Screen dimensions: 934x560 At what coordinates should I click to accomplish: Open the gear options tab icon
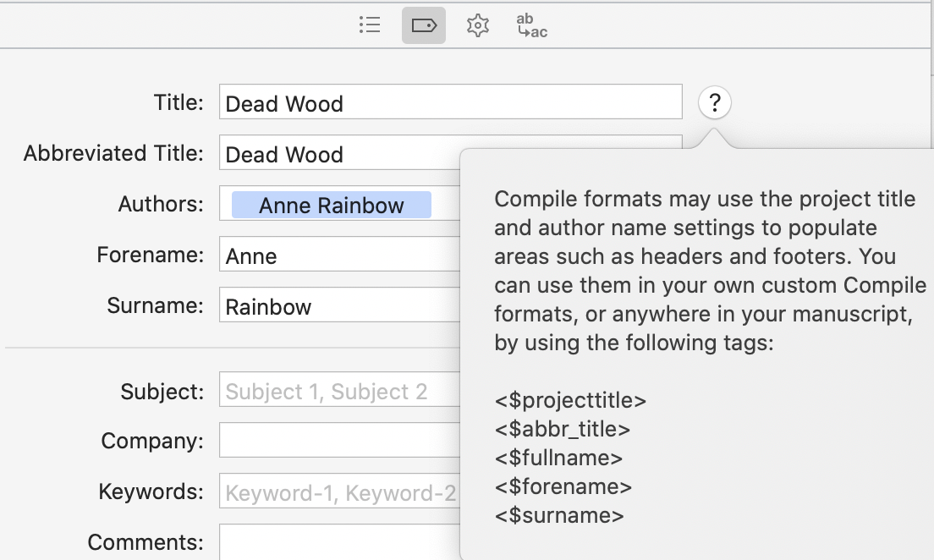(478, 25)
